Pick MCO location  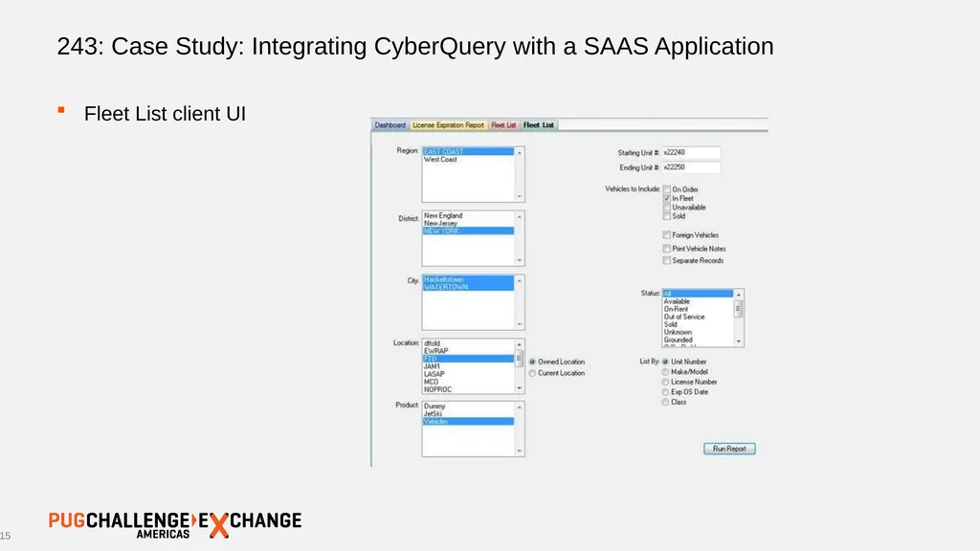pyautogui.click(x=468, y=382)
